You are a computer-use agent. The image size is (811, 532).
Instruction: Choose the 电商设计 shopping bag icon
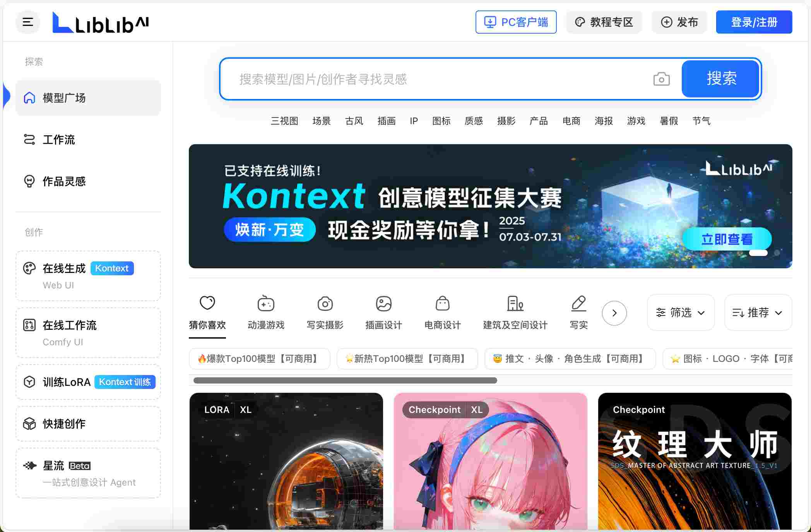(x=442, y=304)
